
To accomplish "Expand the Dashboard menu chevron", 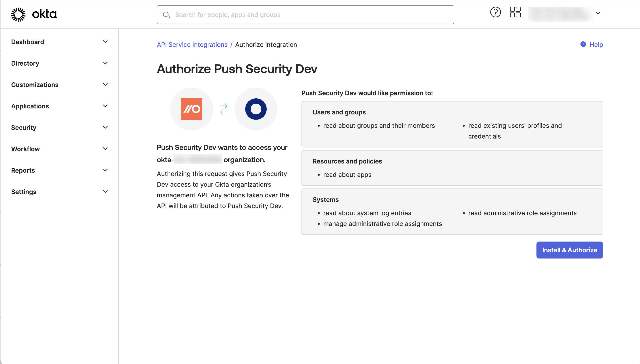I will (105, 42).
